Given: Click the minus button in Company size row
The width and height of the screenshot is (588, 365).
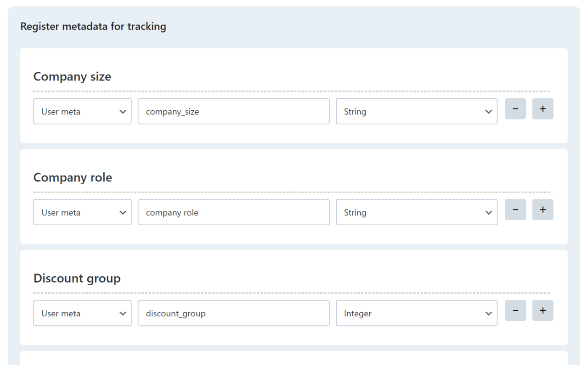Looking at the screenshot, I should [x=515, y=109].
